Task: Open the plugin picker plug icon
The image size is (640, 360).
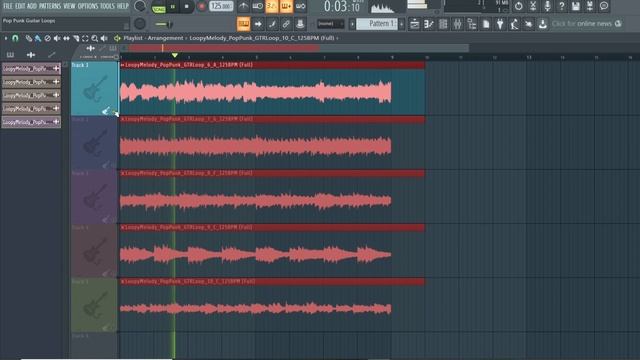Action: 500,24
